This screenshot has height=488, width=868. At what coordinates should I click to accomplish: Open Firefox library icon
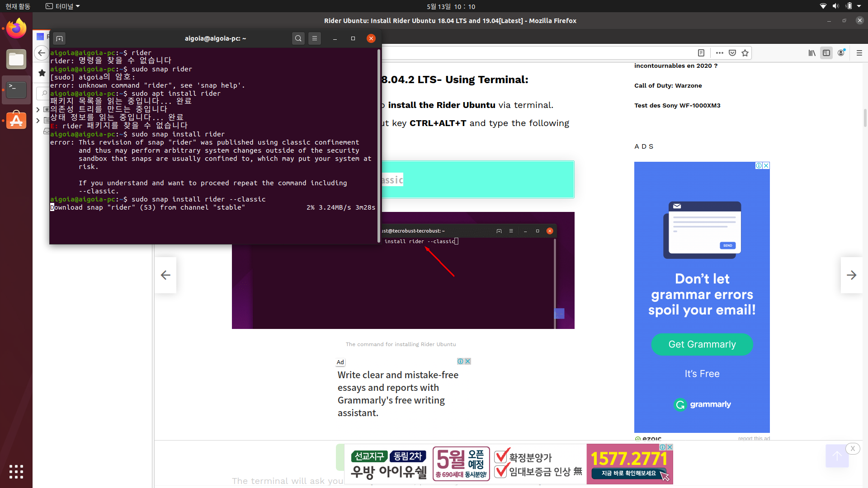coord(812,53)
